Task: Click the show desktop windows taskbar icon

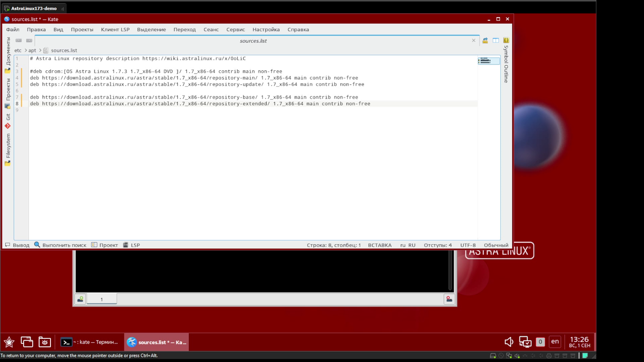Action: tap(27, 342)
